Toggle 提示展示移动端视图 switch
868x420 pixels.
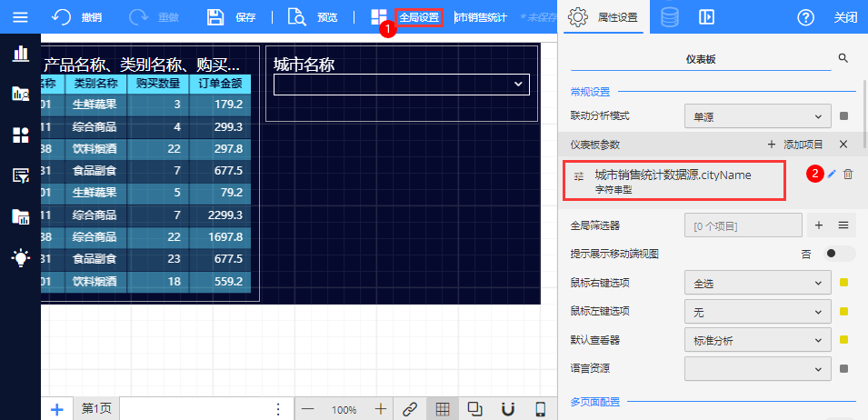coord(839,254)
